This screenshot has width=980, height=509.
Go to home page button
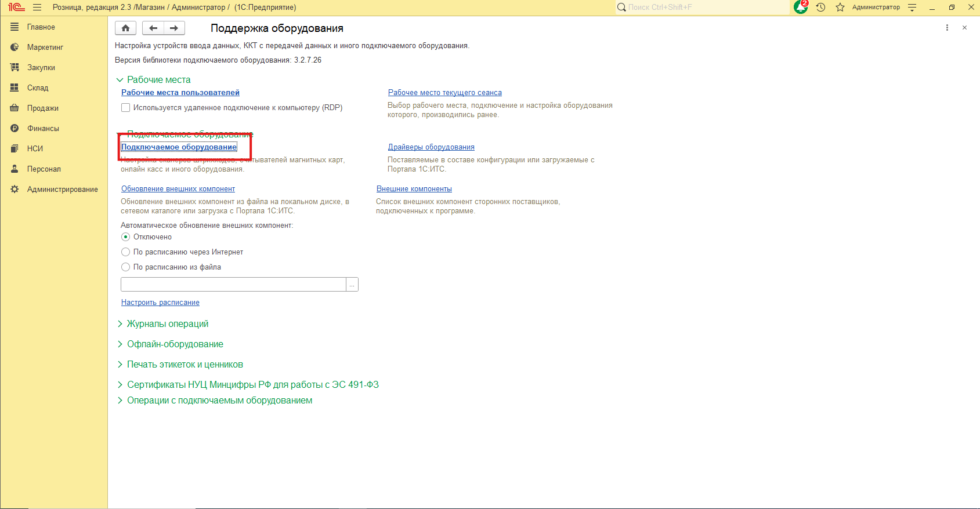pos(126,28)
